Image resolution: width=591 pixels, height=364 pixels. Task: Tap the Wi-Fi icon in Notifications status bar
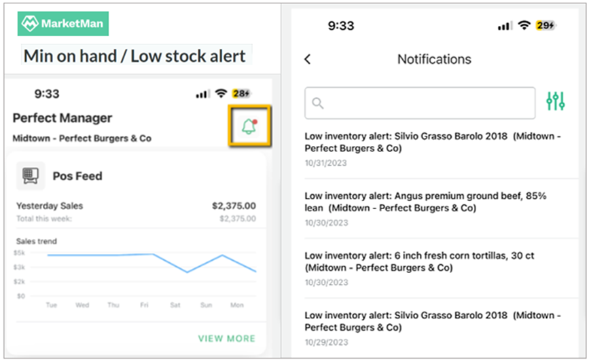tap(524, 25)
